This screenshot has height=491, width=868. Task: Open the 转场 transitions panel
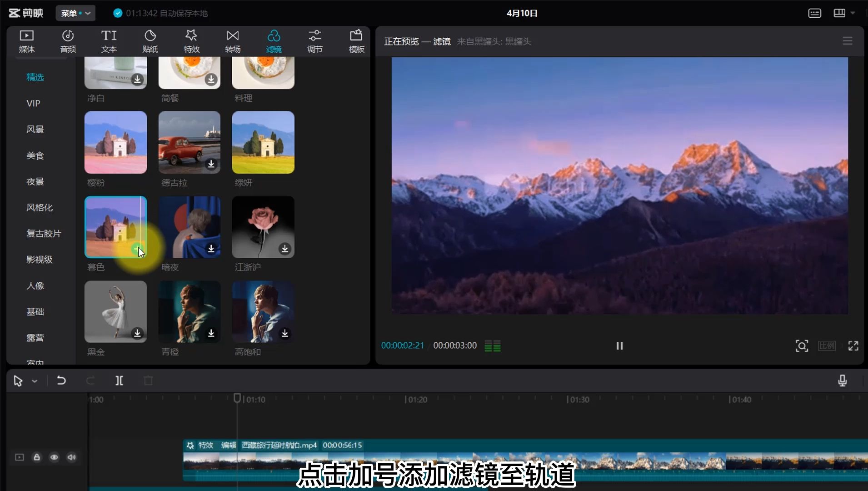coord(232,41)
